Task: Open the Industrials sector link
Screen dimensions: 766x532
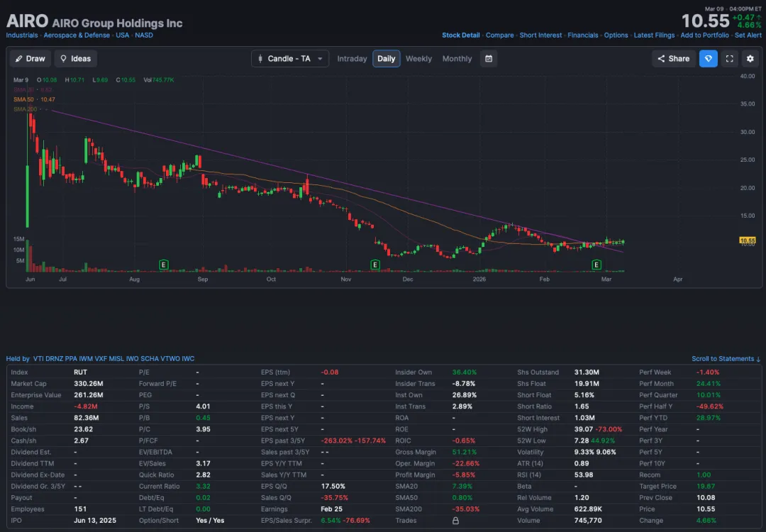Action: (x=22, y=35)
